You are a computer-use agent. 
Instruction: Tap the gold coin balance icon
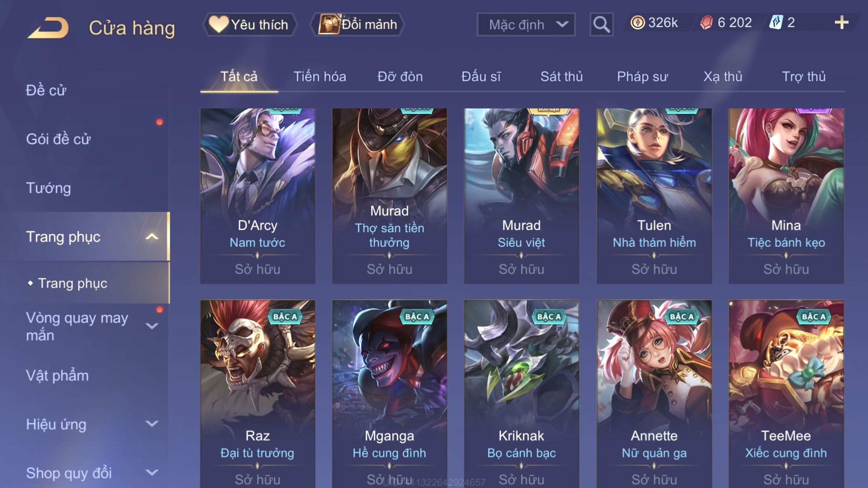(x=637, y=22)
